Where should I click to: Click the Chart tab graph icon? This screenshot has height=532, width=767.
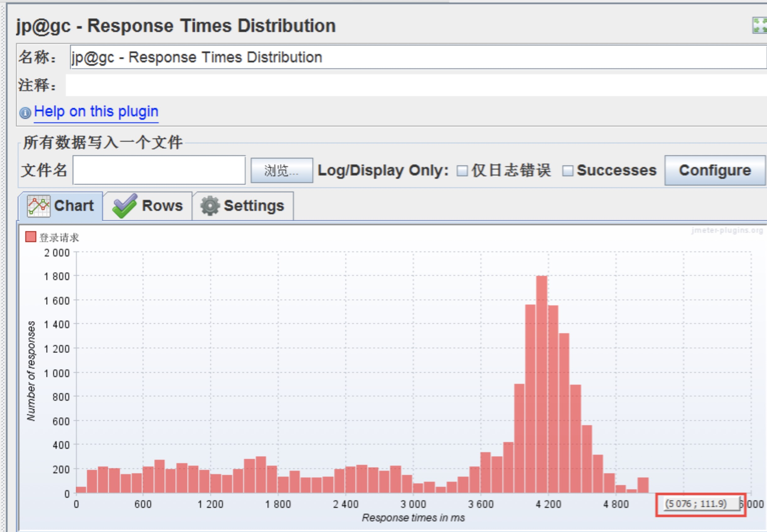pos(38,206)
